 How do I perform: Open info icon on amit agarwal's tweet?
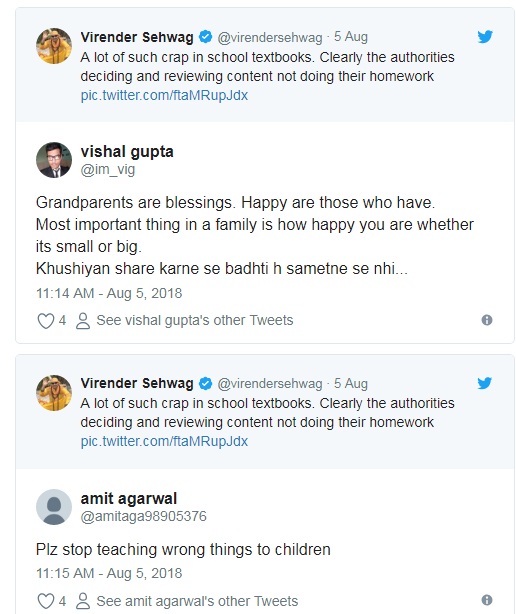(x=487, y=600)
